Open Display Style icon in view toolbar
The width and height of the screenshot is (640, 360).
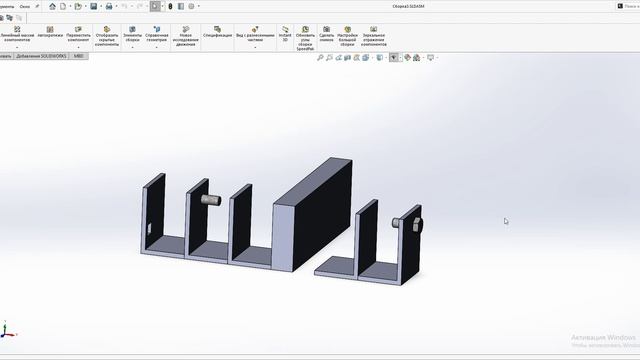point(380,58)
